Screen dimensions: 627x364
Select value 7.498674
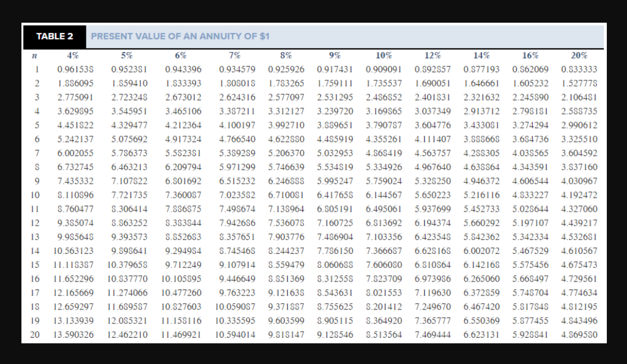(237, 209)
